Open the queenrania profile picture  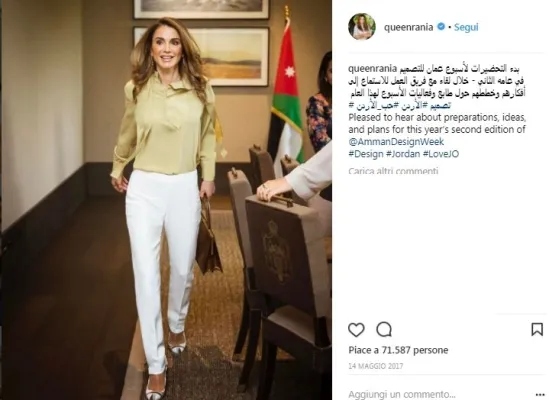tap(362, 27)
